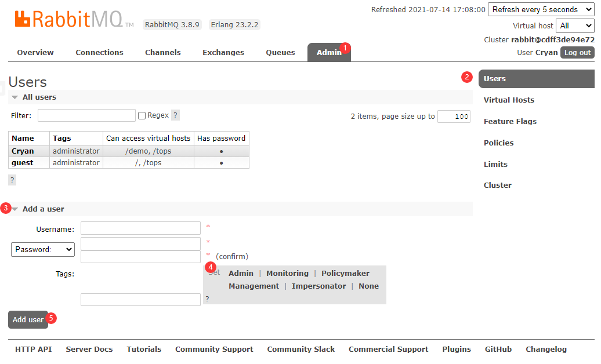Screen dimensions: 601x364
Task: Open the Commercial Support link
Action: pyautogui.click(x=388, y=350)
